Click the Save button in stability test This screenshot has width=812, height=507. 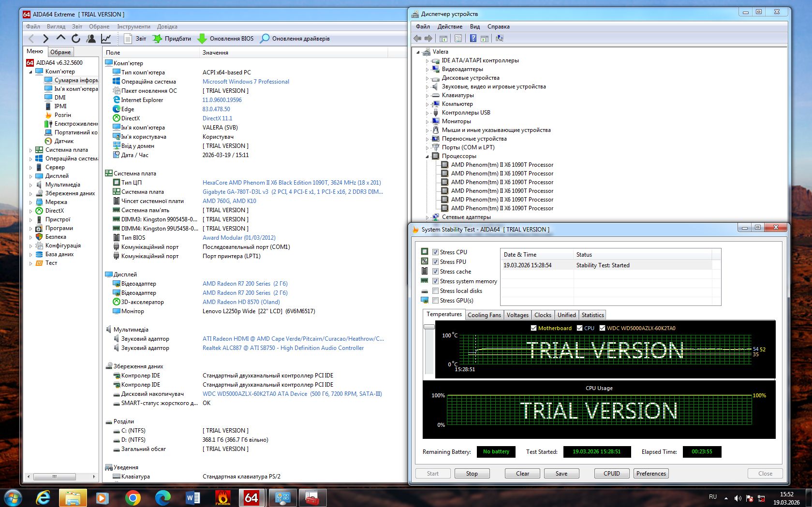pyautogui.click(x=561, y=474)
